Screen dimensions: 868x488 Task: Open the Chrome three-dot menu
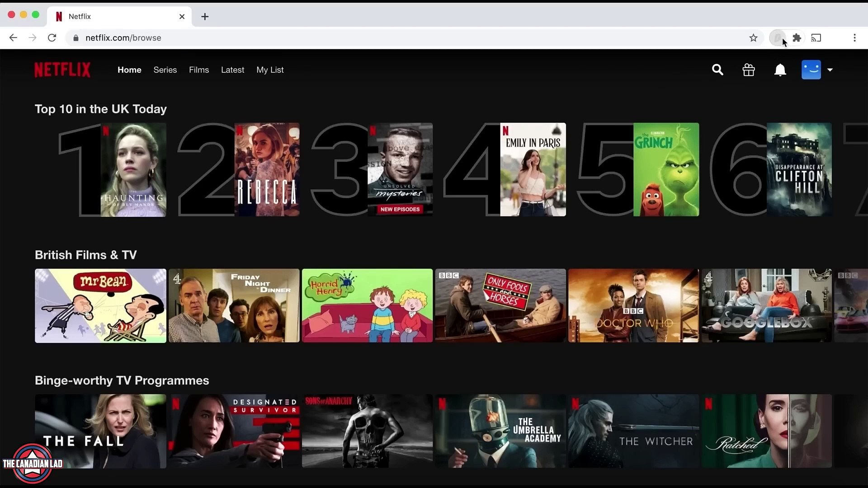[854, 38]
